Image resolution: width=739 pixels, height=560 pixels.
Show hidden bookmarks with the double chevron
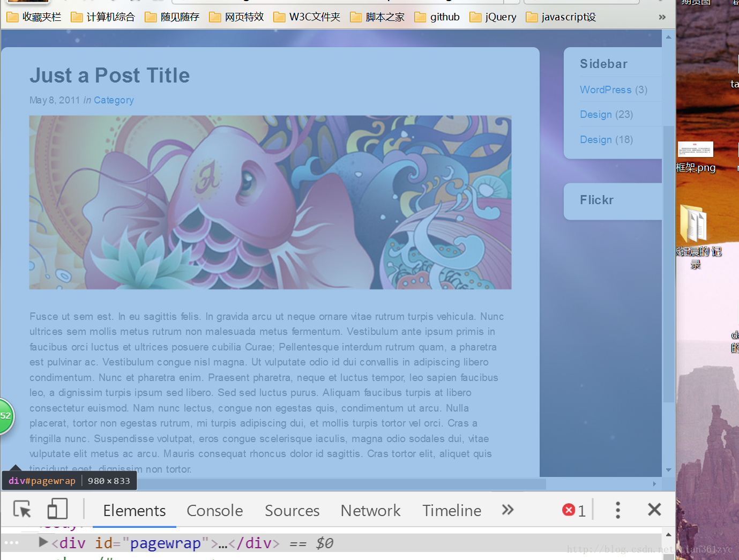click(x=662, y=17)
